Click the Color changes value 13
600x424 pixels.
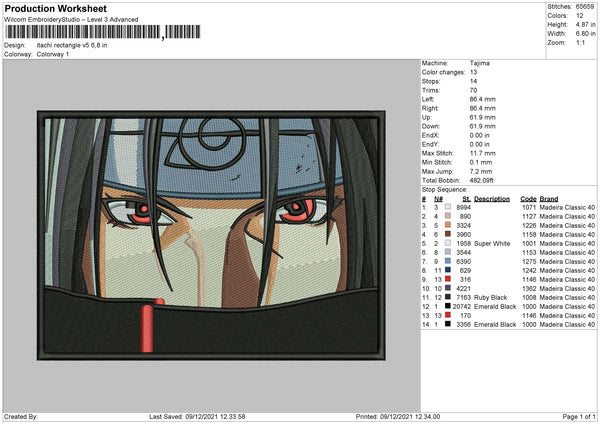click(473, 72)
